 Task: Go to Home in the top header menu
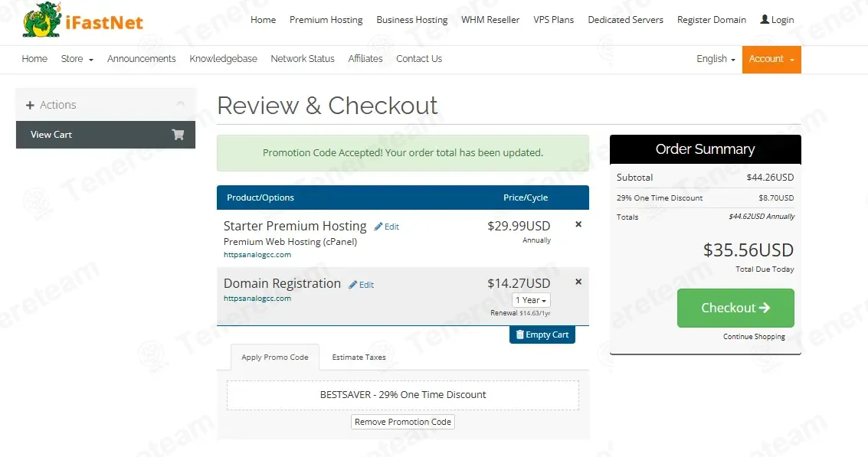tap(263, 19)
